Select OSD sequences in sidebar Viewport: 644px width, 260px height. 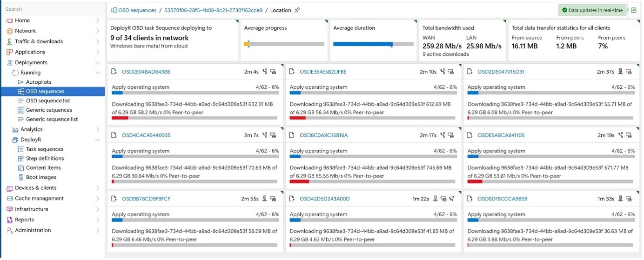53,92
